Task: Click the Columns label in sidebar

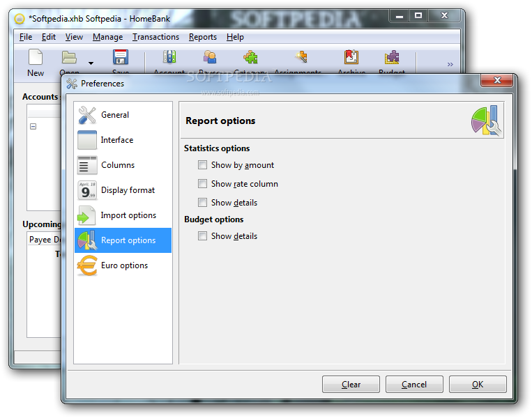Action: coord(118,165)
